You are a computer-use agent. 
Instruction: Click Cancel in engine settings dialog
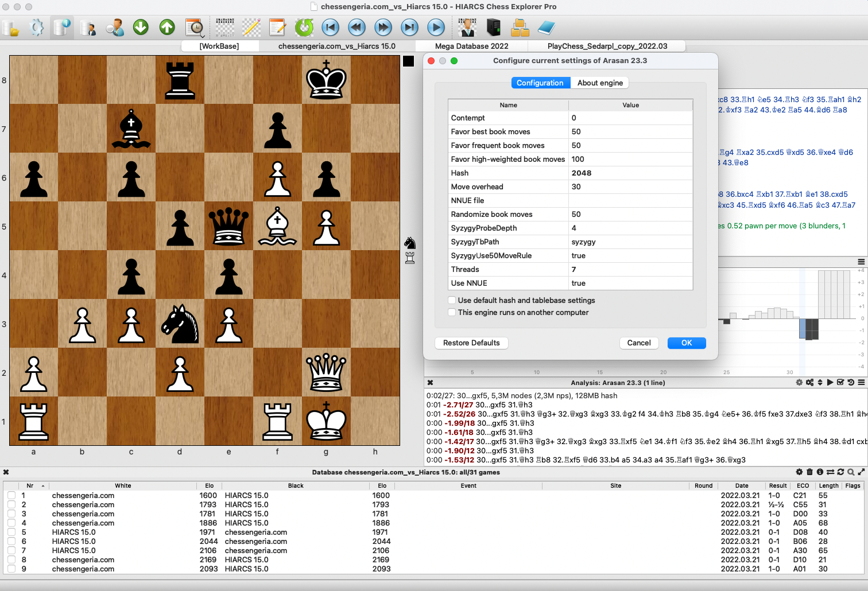[639, 343]
